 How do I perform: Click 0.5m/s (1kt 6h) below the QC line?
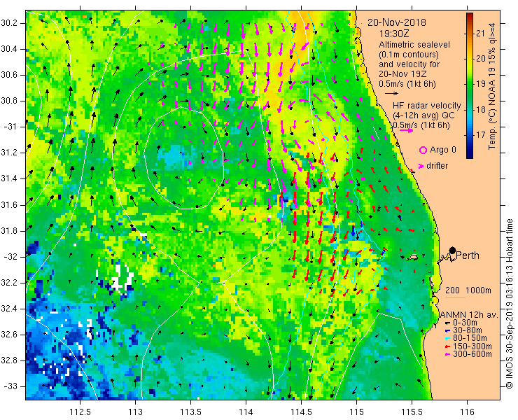pos(421,125)
